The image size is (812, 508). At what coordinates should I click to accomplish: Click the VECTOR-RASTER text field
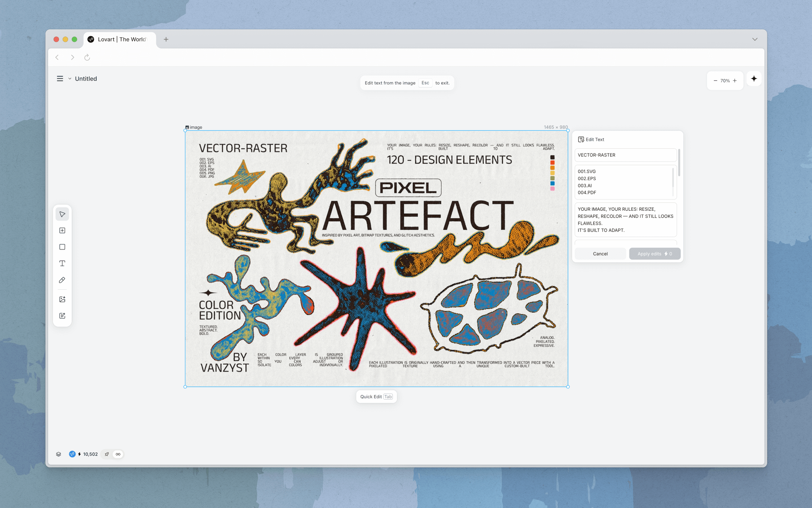tap(625, 155)
